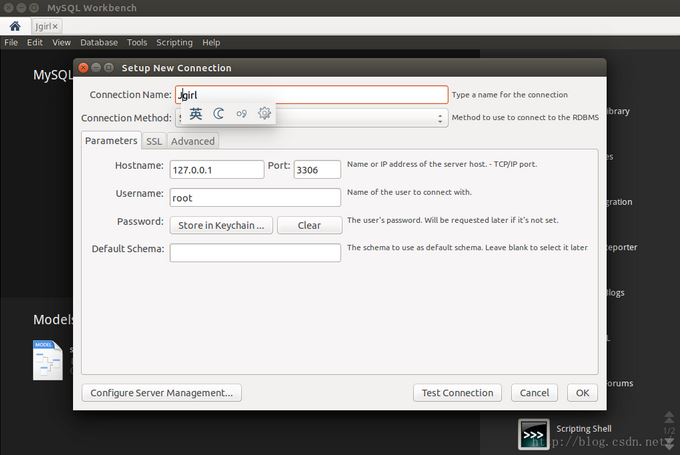The height and width of the screenshot is (455, 681).
Task: Click the input method English/Chinese toggle
Action: (x=196, y=114)
